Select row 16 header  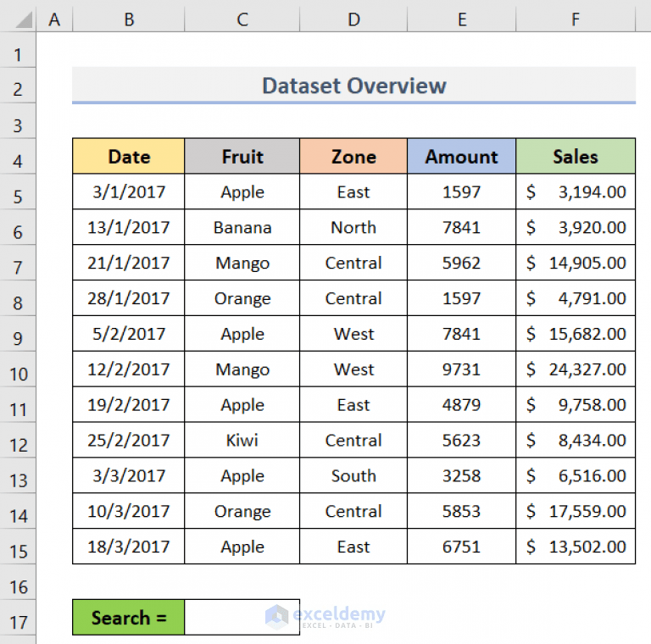coord(18,582)
